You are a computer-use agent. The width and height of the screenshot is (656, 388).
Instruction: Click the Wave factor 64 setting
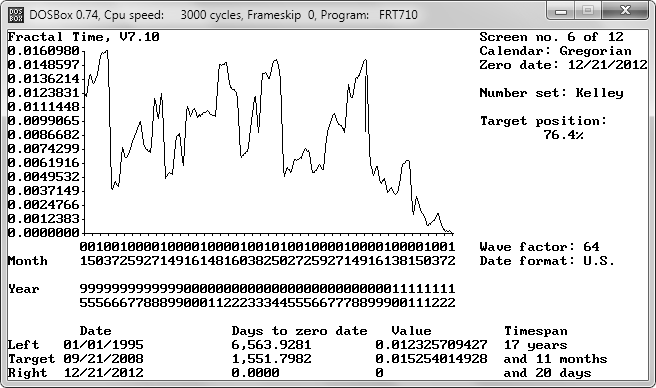539,247
